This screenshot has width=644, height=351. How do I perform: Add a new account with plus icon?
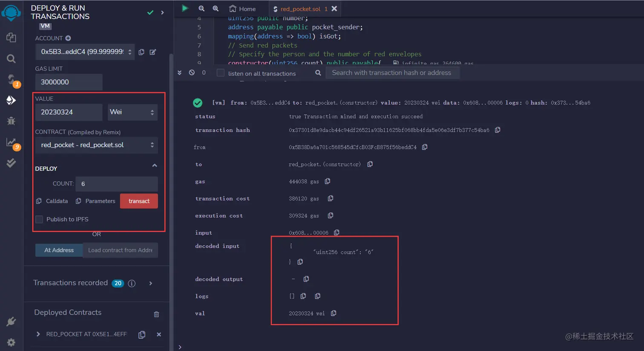coord(68,38)
